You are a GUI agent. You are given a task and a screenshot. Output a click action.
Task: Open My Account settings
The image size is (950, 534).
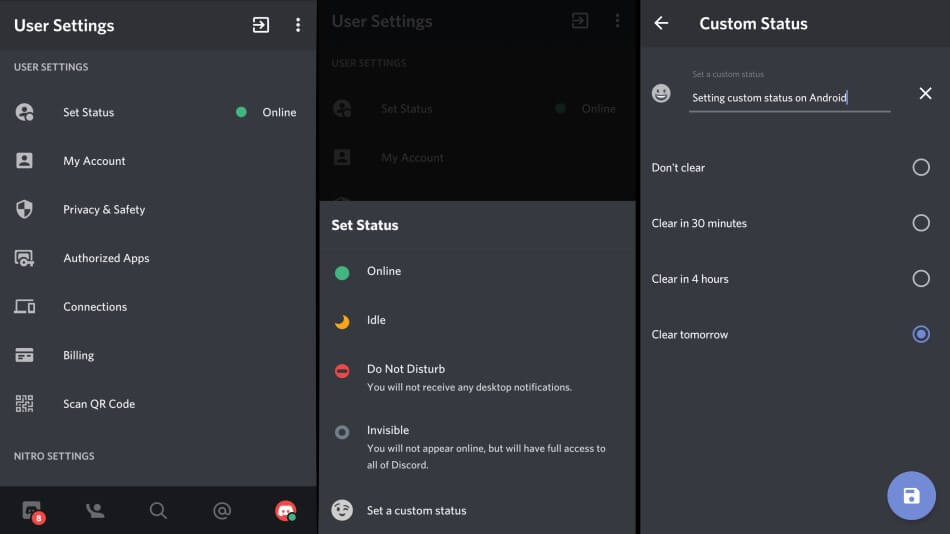click(158, 161)
